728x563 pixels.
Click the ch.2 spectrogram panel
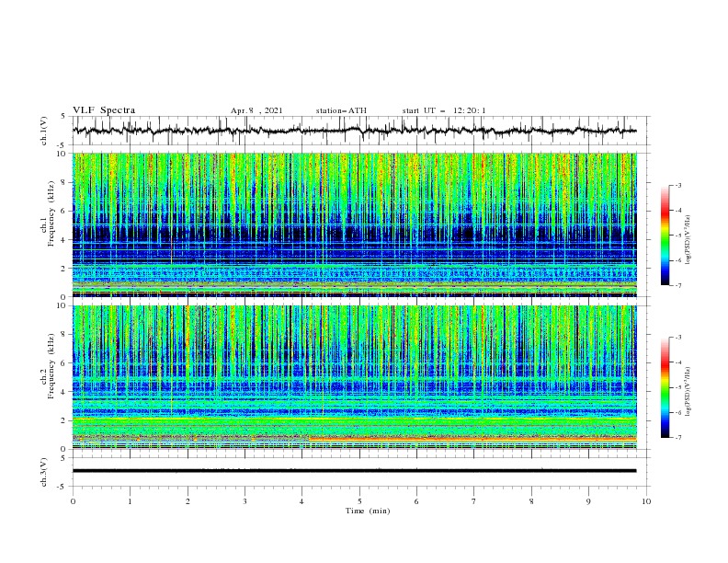(354, 377)
